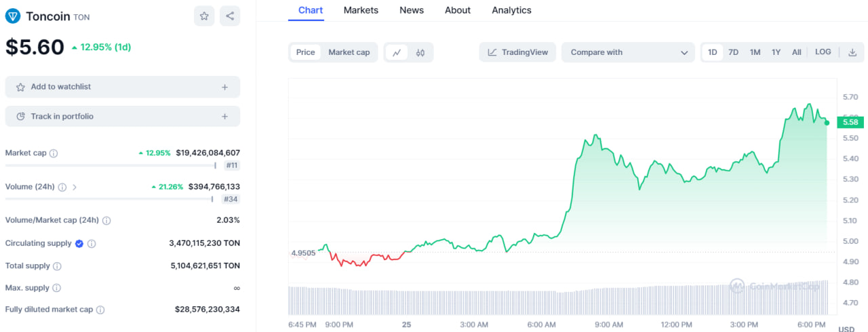Image resolution: width=868 pixels, height=332 pixels.
Task: Set chart range to All
Action: (x=796, y=52)
